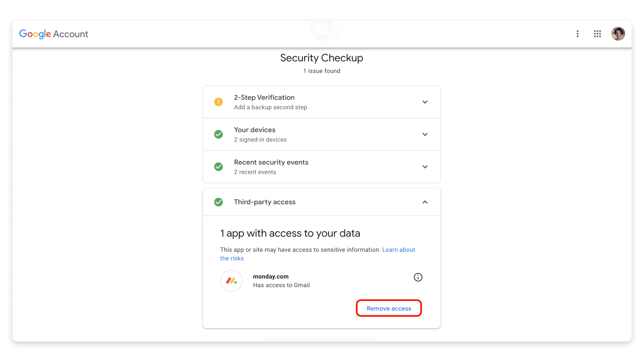Expand the 2-Step Verification section chevron
The image size is (644, 362).
pos(425,102)
